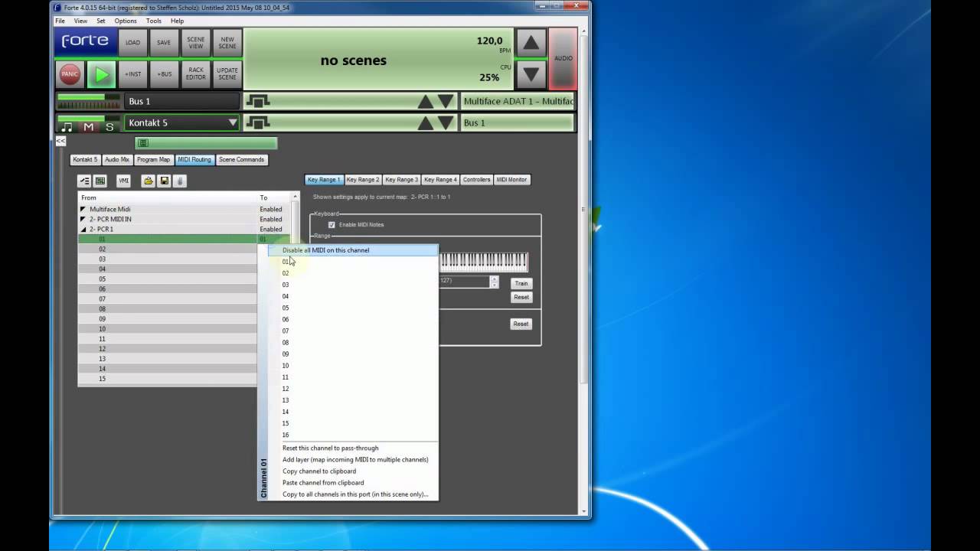Viewport: 980px width, 551px height.
Task: Open insert chain icon on Bus 1 row
Action: pos(258,101)
